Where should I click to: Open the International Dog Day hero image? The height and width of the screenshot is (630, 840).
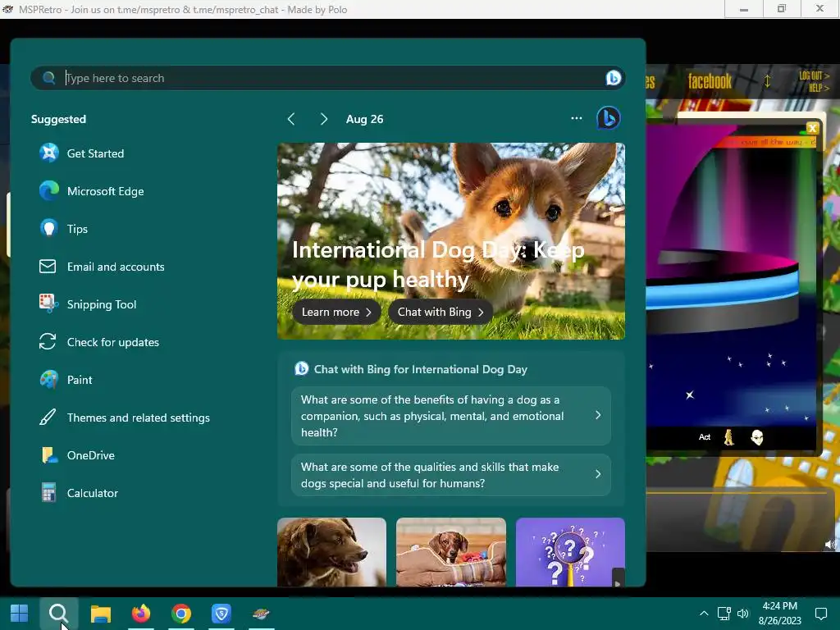[451, 241]
